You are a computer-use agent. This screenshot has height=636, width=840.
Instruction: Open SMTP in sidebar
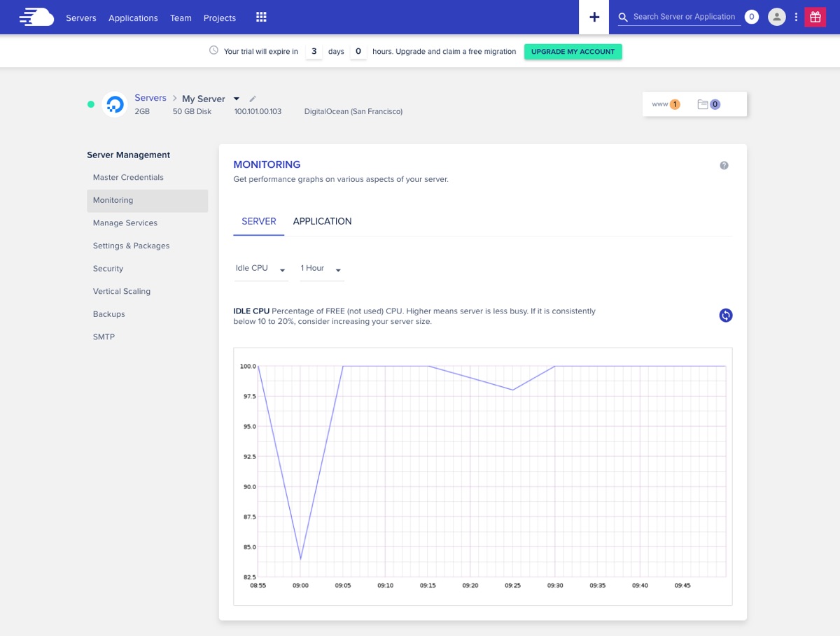click(x=104, y=337)
